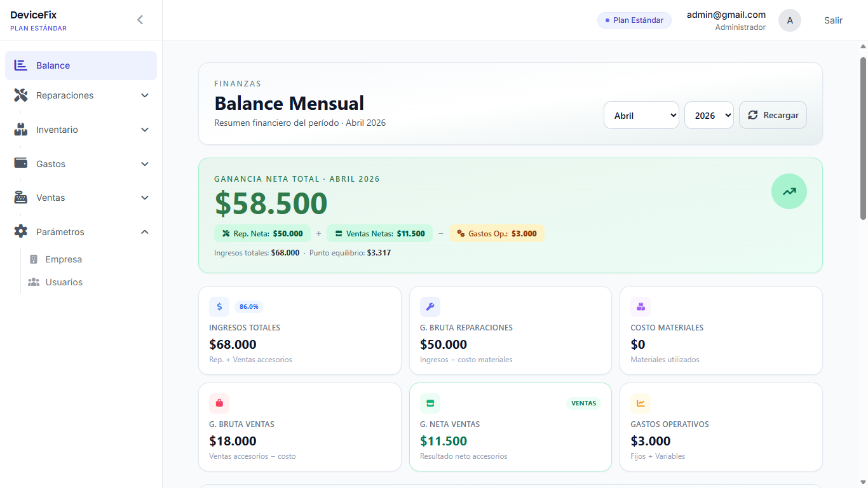The height and width of the screenshot is (488, 868).
Task: Click the Gastos wallet icon
Action: 20,163
